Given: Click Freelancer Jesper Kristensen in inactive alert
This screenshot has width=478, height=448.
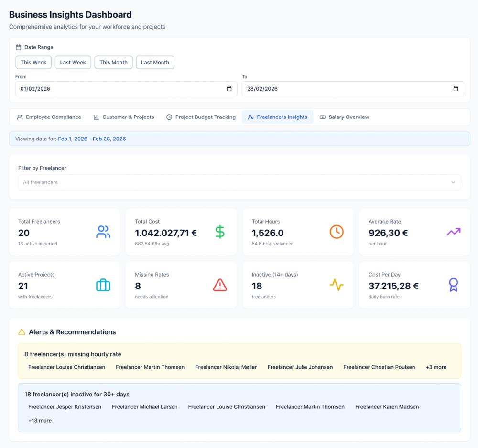Looking at the screenshot, I should tap(65, 407).
